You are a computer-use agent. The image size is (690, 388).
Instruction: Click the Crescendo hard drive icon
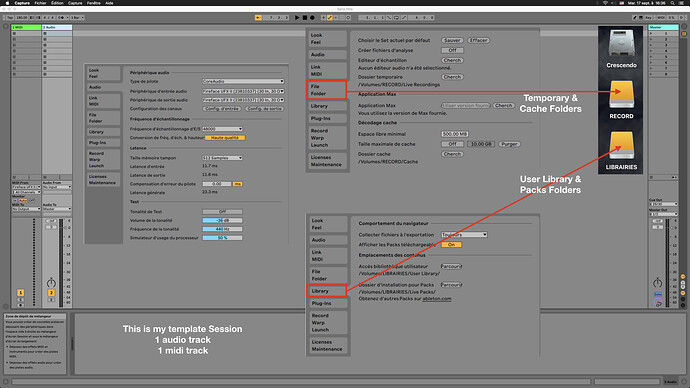point(621,43)
